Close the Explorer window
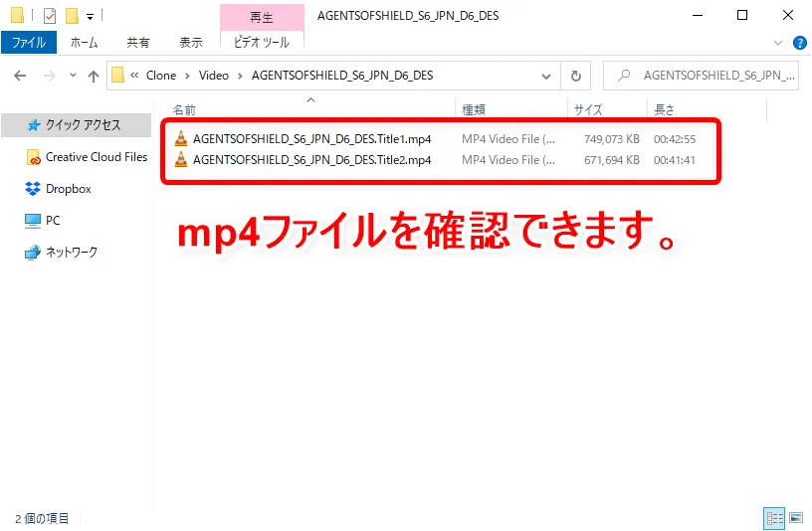 [x=788, y=16]
